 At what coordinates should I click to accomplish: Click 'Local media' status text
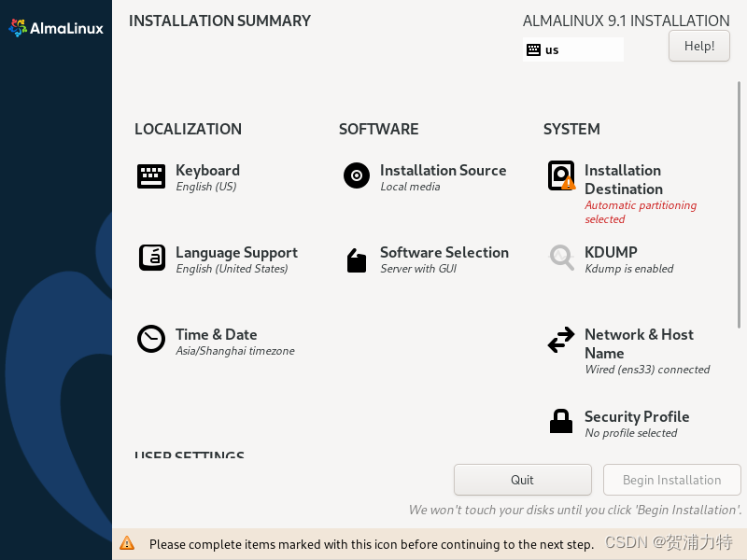[x=410, y=187]
